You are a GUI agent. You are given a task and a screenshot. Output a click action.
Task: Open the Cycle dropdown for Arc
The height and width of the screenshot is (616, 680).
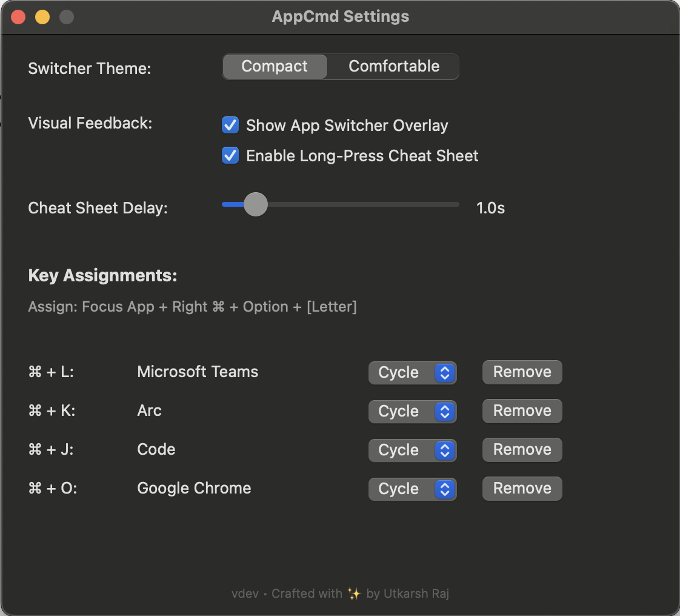click(x=412, y=412)
